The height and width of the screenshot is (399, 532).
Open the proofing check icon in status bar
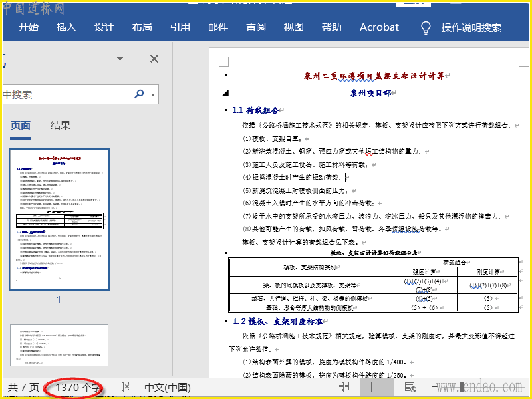(123, 387)
